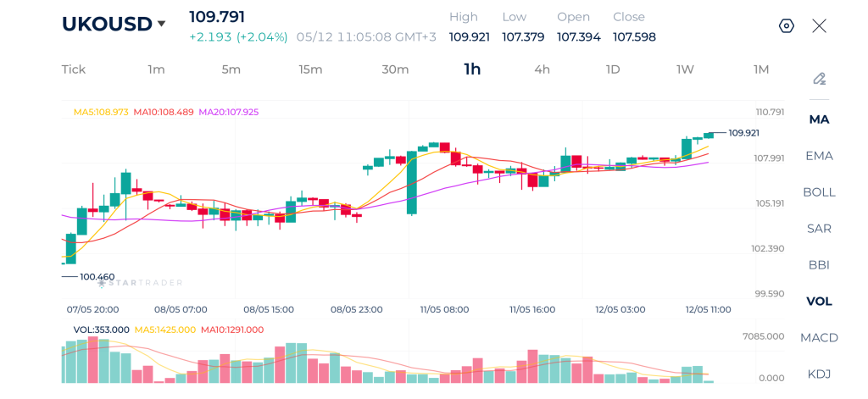Image resolution: width=868 pixels, height=399 pixels.
Task: Choose the 1D timeframe
Action: pyautogui.click(x=613, y=69)
